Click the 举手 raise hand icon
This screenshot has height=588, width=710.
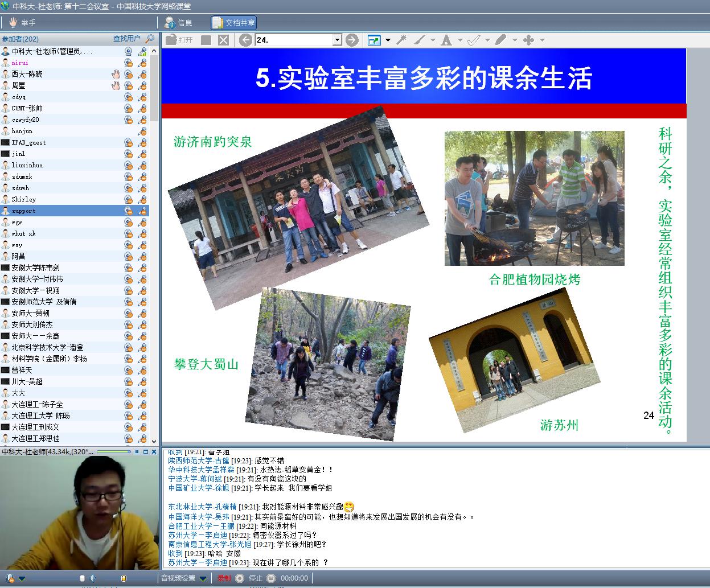click(13, 23)
